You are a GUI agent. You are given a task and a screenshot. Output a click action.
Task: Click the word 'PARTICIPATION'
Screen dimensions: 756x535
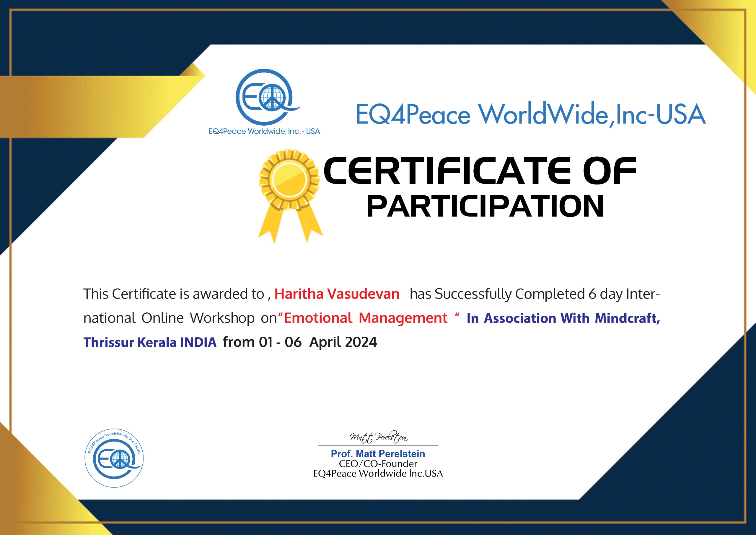(485, 206)
